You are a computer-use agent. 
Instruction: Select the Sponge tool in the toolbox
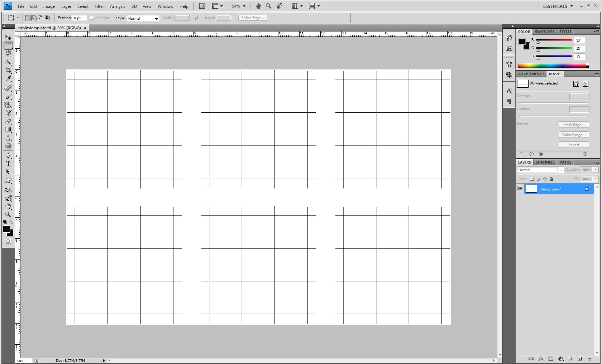(x=8, y=146)
